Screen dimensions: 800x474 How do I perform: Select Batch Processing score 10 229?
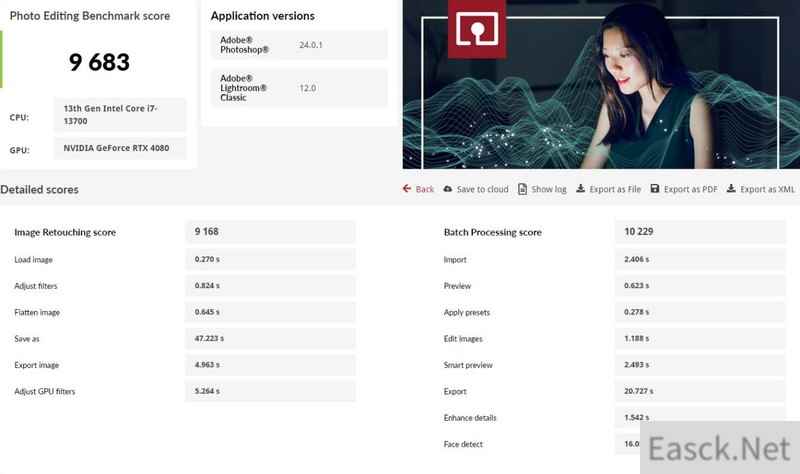coord(700,232)
